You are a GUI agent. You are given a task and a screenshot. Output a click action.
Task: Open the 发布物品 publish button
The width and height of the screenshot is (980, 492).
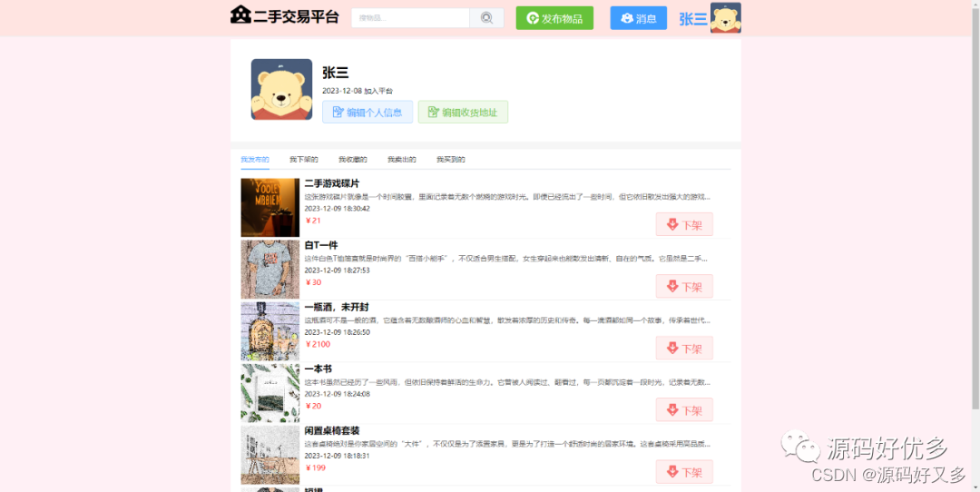554,18
